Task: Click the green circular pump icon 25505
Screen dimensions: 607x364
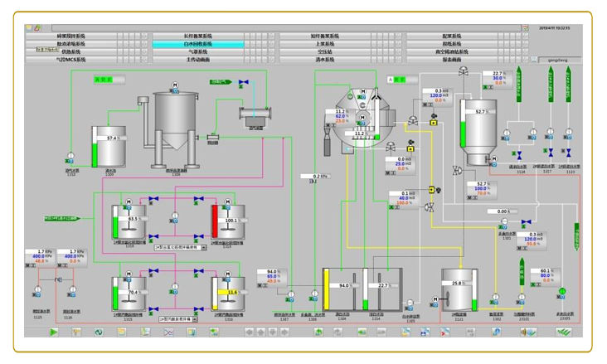Action: [561, 290]
